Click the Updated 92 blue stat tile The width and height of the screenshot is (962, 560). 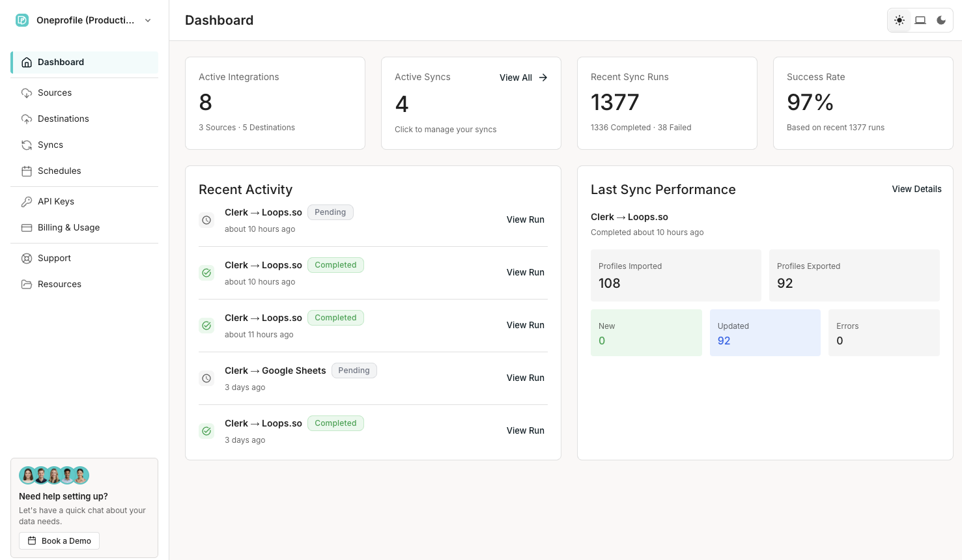[765, 333]
